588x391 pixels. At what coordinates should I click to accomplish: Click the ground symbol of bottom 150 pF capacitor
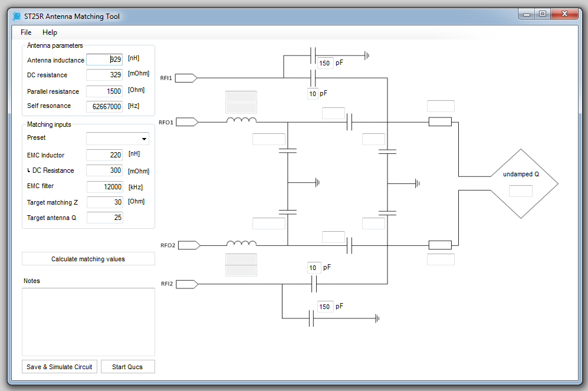click(377, 318)
